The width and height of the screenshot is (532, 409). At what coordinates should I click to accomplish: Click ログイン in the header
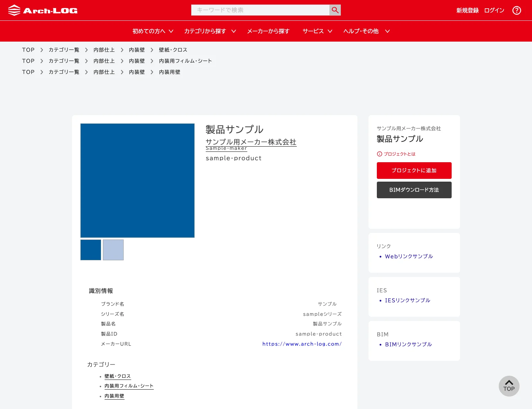click(494, 10)
